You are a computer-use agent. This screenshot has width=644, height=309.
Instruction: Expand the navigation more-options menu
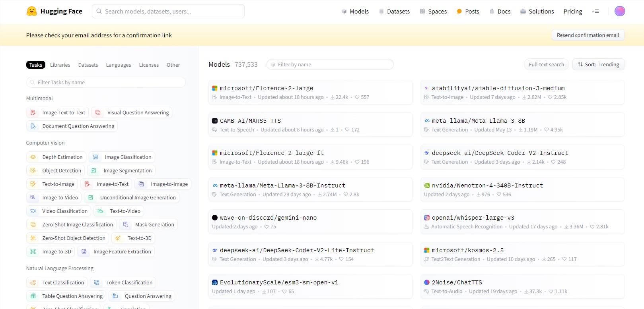pos(595,11)
